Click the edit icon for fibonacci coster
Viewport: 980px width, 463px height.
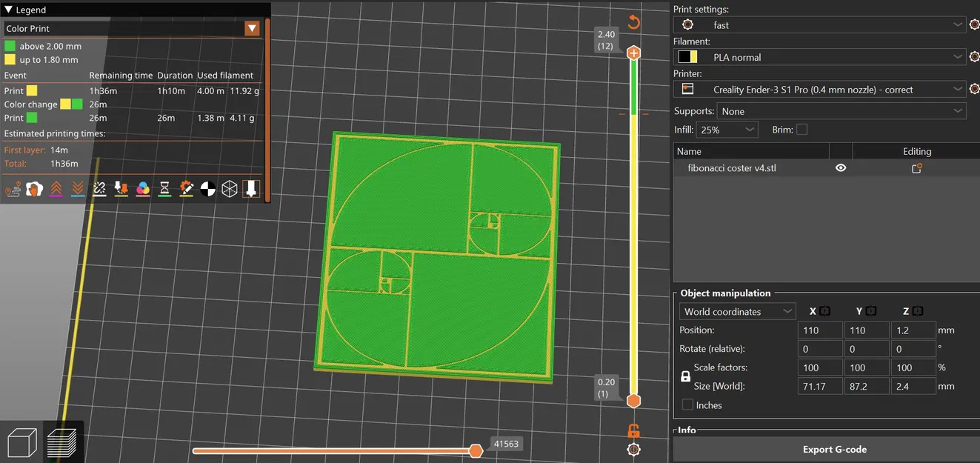tap(916, 168)
